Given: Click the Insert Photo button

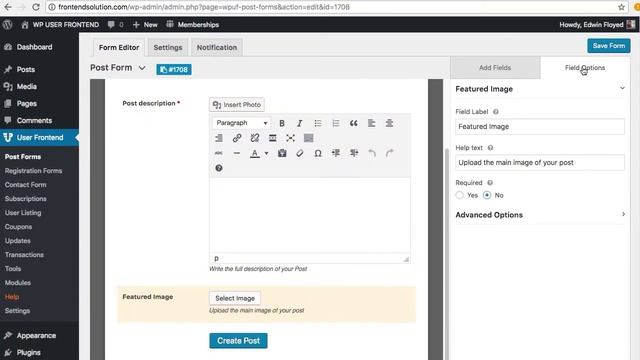Looking at the screenshot, I should point(237,105).
